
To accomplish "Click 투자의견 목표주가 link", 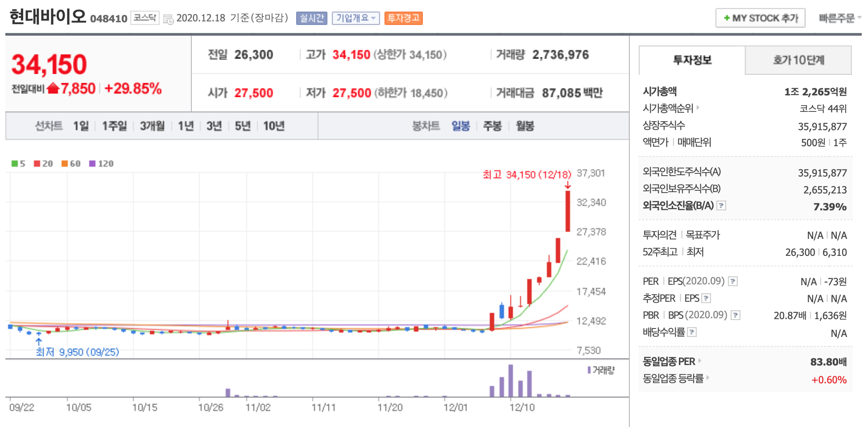I will pyautogui.click(x=681, y=235).
